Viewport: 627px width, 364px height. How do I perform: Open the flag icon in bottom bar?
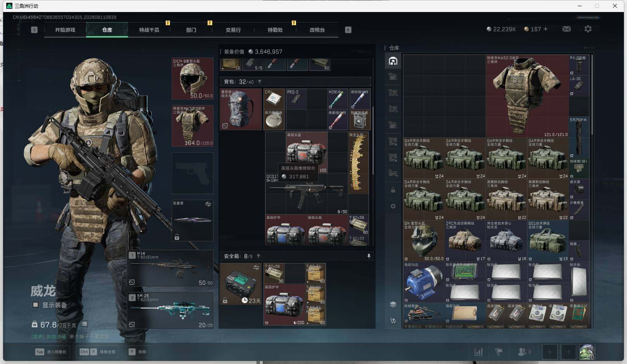pyautogui.click(x=499, y=352)
